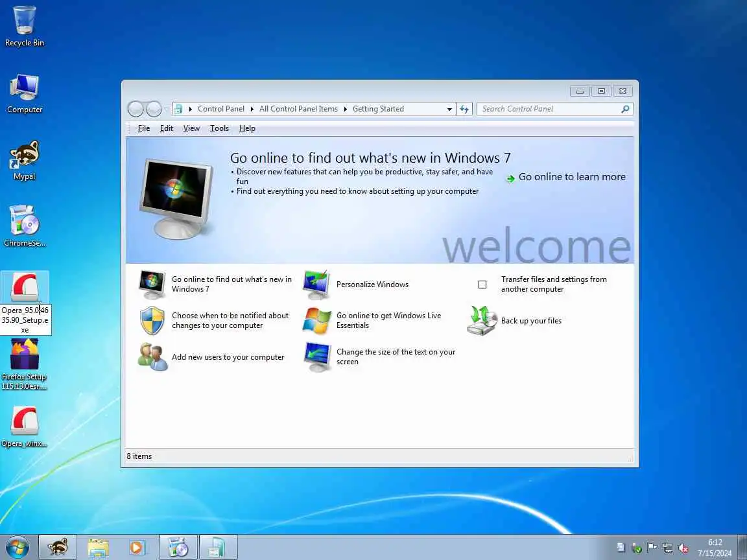Click the shield icon for notification settings

tap(152, 320)
